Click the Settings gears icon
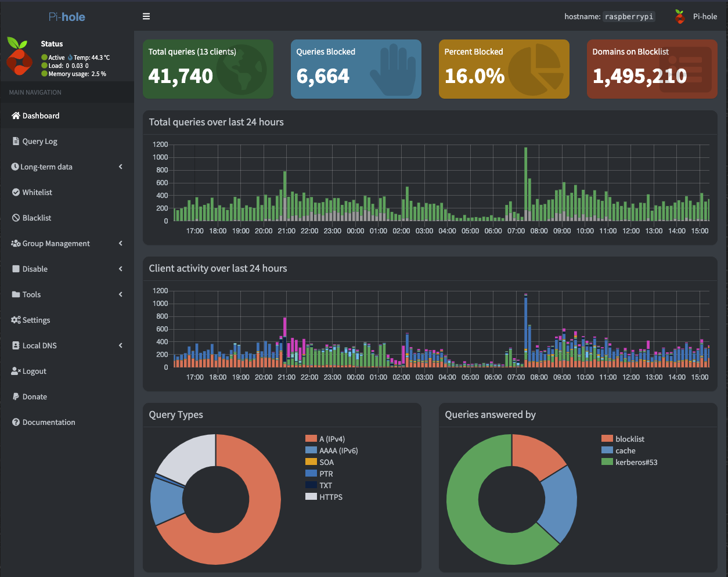Viewport: 728px width, 577px height. (16, 320)
